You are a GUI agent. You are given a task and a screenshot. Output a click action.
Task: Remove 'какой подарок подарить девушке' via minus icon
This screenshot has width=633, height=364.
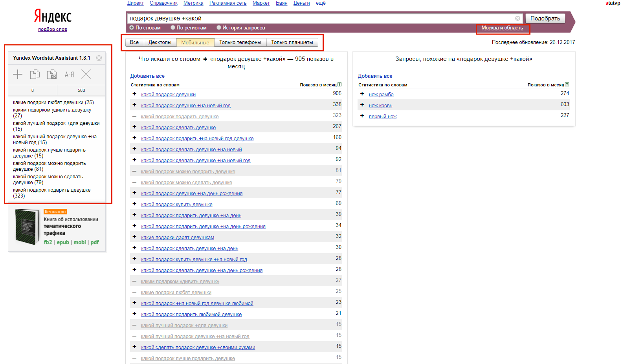[x=134, y=116]
